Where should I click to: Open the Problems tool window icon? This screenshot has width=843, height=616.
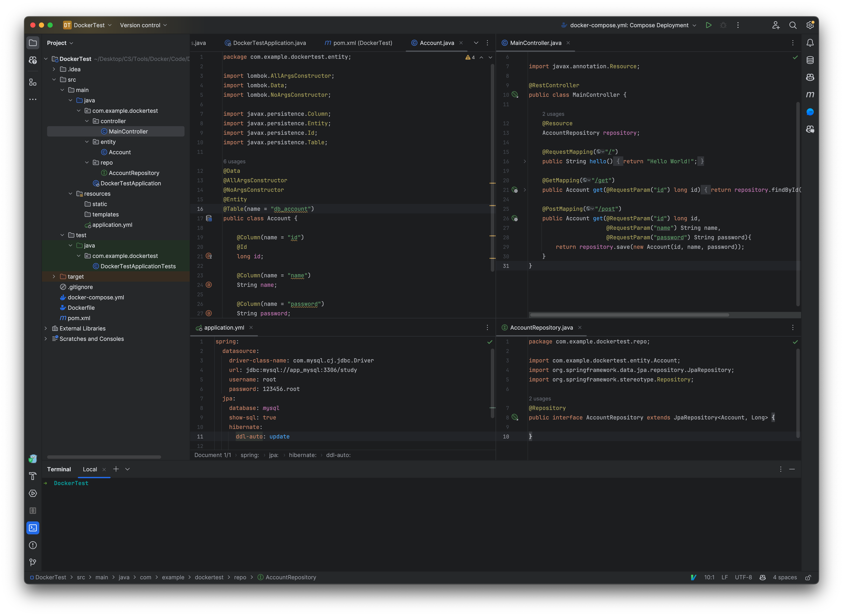(33, 545)
